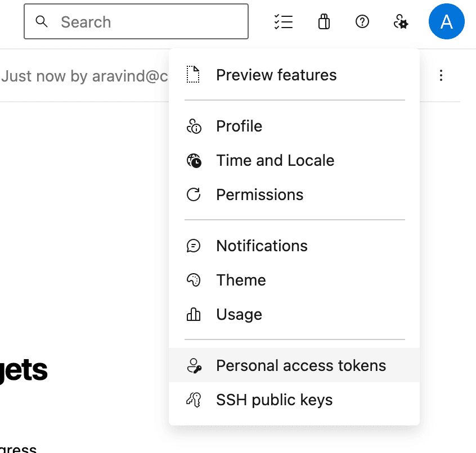Screen dimensions: 476x453
Task: Click the User settings gear icon
Action: pyautogui.click(x=401, y=22)
